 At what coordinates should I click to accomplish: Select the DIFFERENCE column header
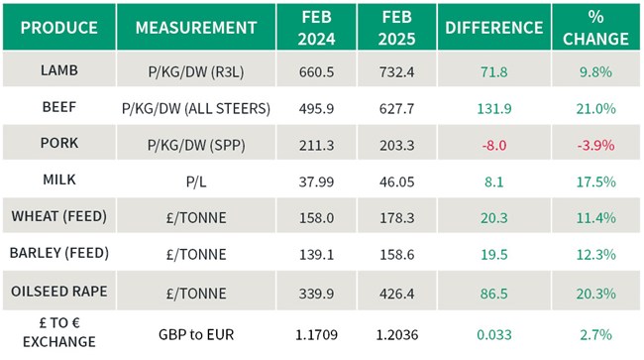coord(494,28)
